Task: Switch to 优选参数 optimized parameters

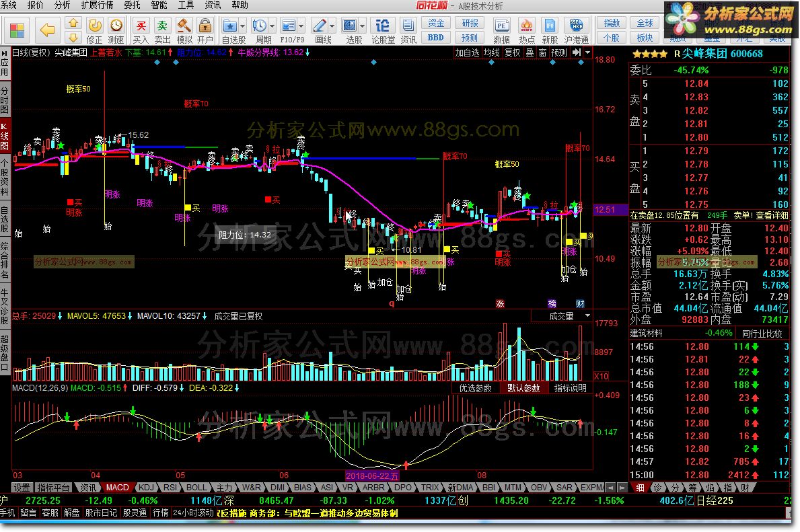Action: (475, 388)
